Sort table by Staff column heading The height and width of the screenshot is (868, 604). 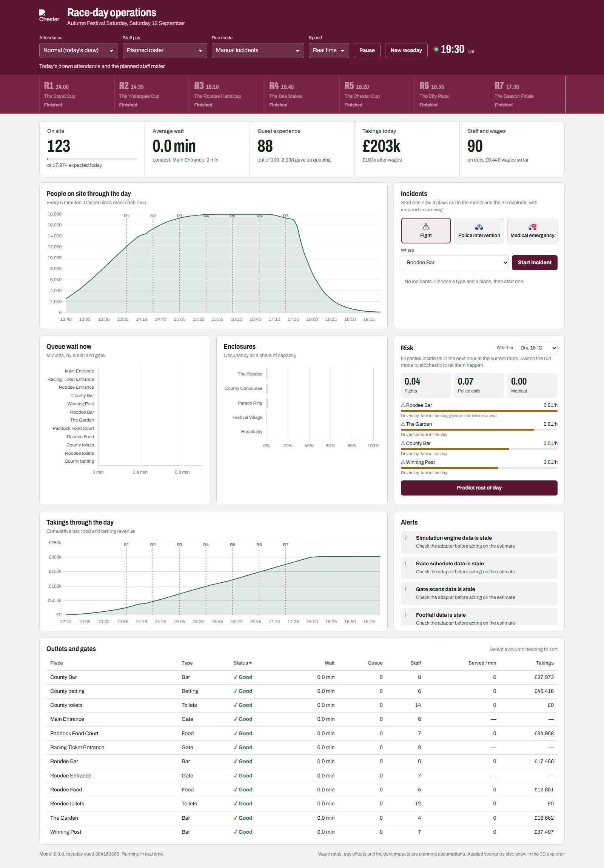pos(416,663)
